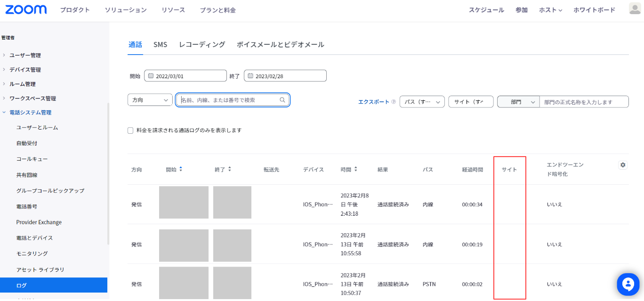Viewport: 644px width, 301px height.
Task: Click the 00:00:34 elapsed time cell
Action: point(472,204)
